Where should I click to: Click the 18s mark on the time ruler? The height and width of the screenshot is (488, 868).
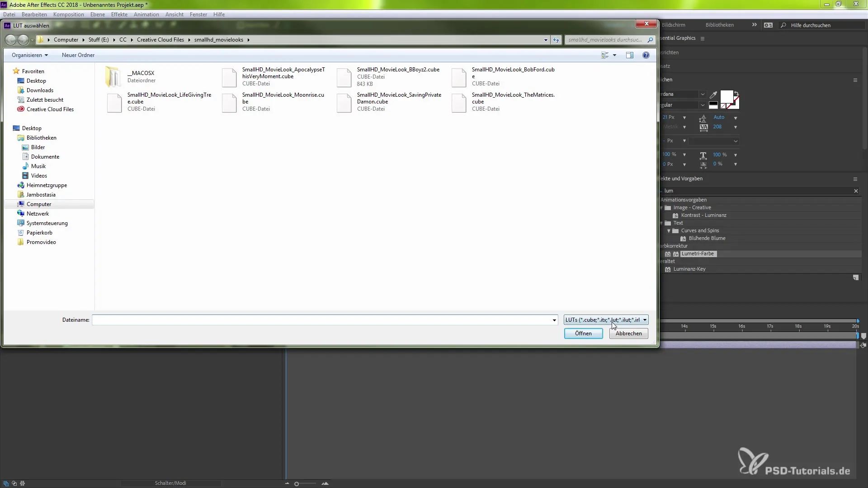pyautogui.click(x=798, y=326)
